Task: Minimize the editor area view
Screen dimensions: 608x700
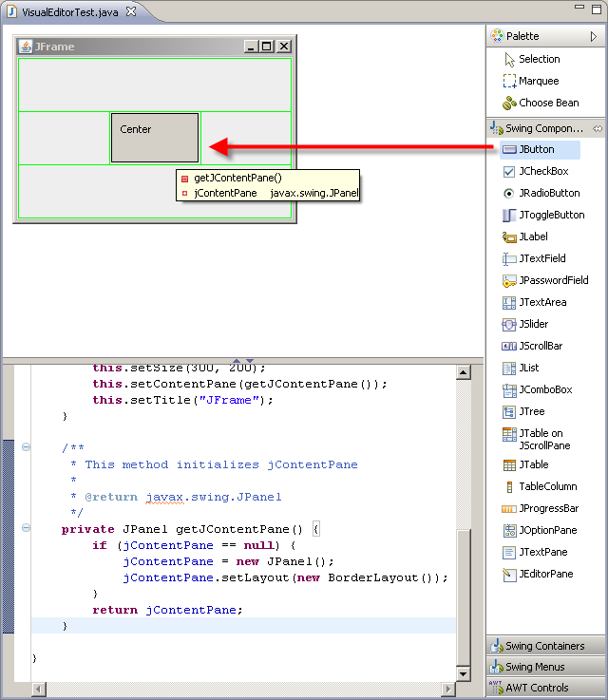Action: coord(579,8)
